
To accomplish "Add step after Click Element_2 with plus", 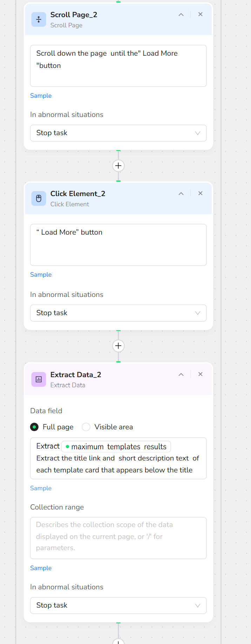I will coord(118,346).
